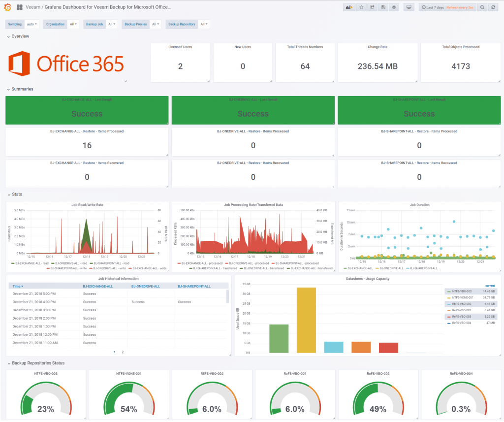Toggle ReFS-VBO-001 series in datastore legend

pos(461,310)
